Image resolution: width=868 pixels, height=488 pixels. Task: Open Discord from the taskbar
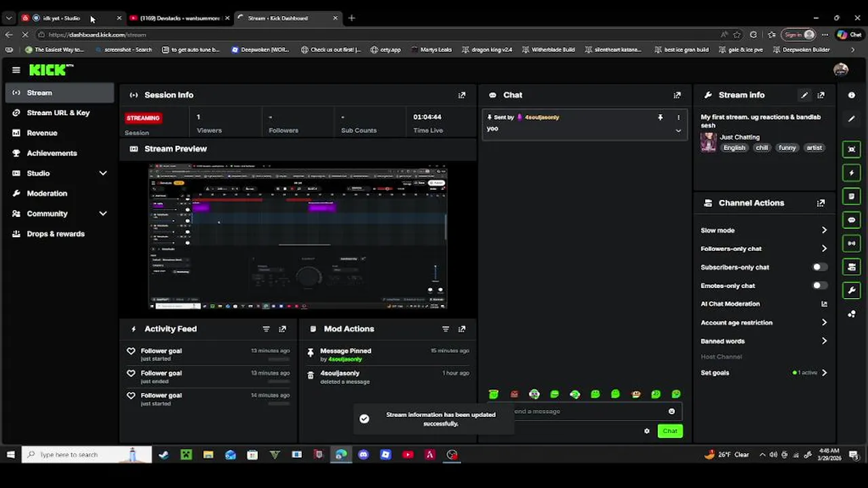pyautogui.click(x=363, y=455)
